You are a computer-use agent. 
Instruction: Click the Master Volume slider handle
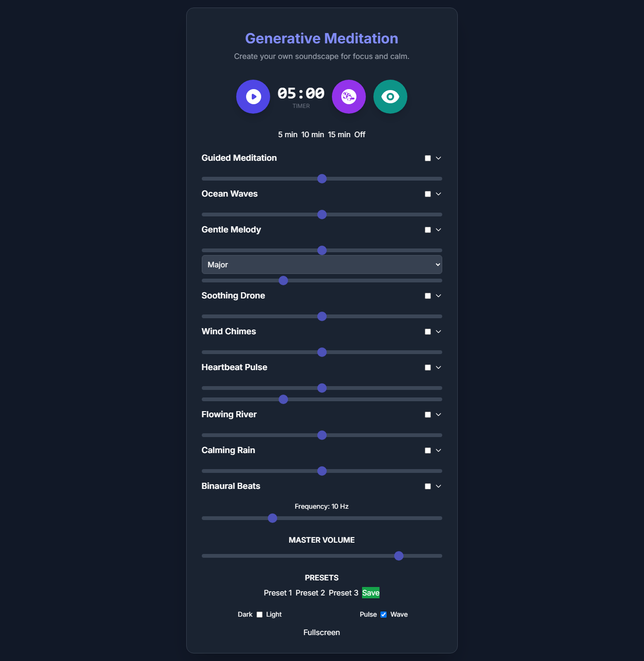coord(399,556)
